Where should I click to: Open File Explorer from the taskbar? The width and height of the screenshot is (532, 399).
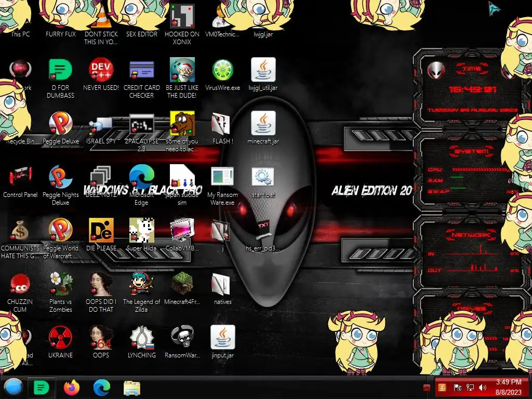[131, 388]
